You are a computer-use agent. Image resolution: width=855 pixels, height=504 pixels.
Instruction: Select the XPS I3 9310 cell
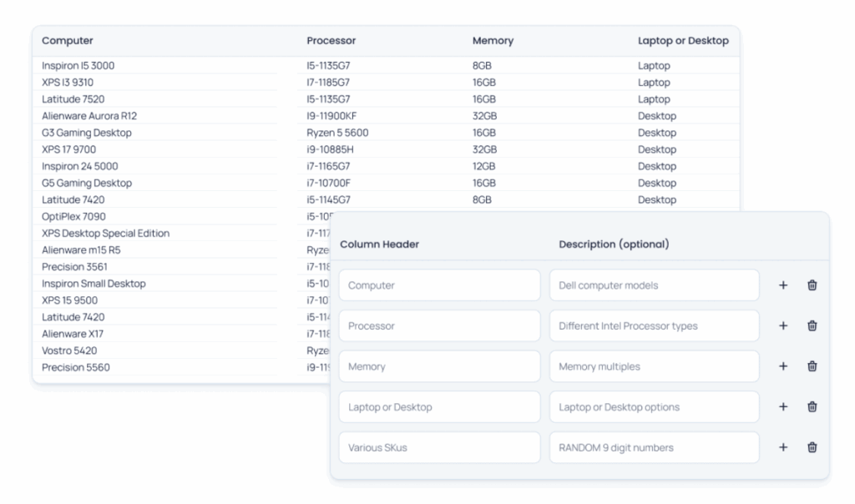pos(67,83)
